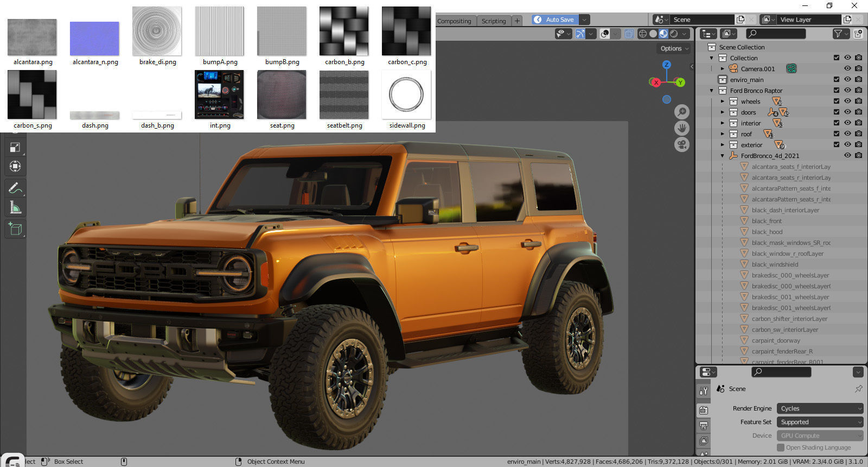Click the properties search field
The height and width of the screenshot is (467, 868).
pyautogui.click(x=781, y=372)
